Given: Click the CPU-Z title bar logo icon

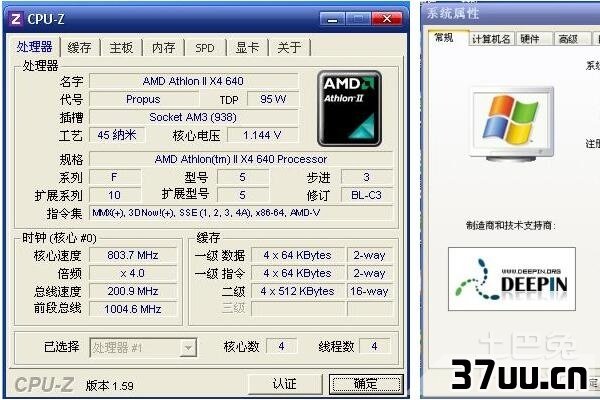Looking at the screenshot, I should coord(16,18).
